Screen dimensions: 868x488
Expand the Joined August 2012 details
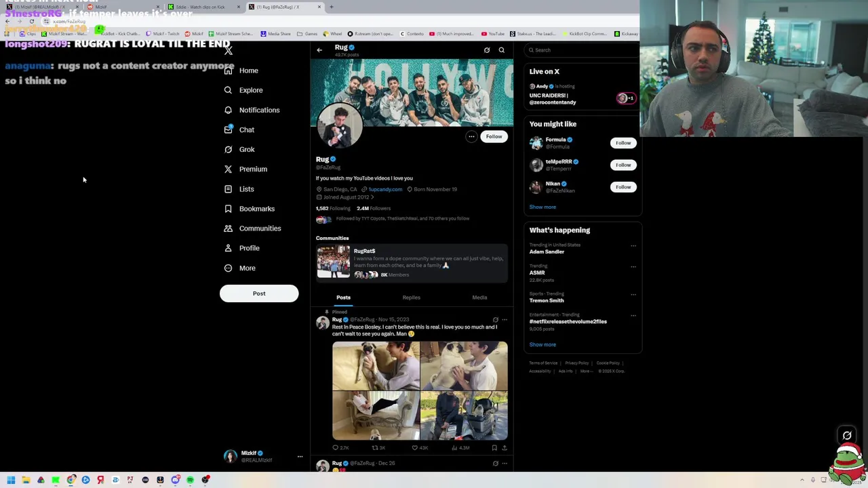pos(345,197)
